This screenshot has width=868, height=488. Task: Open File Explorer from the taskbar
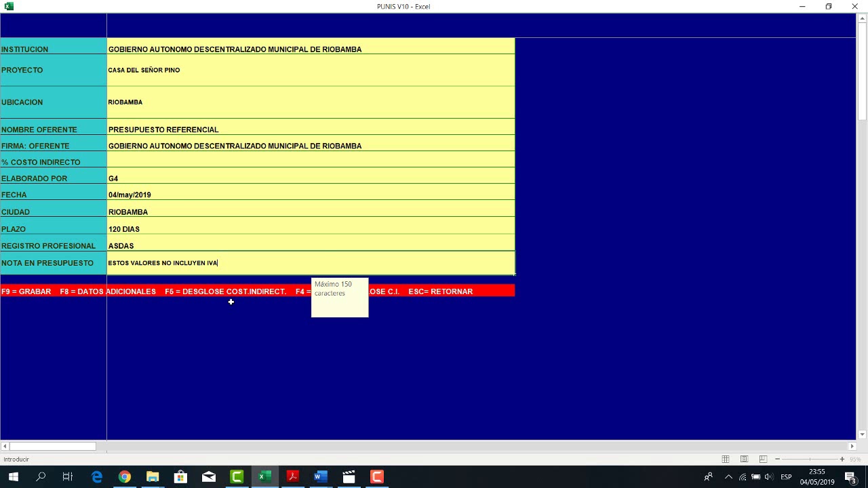(153, 476)
